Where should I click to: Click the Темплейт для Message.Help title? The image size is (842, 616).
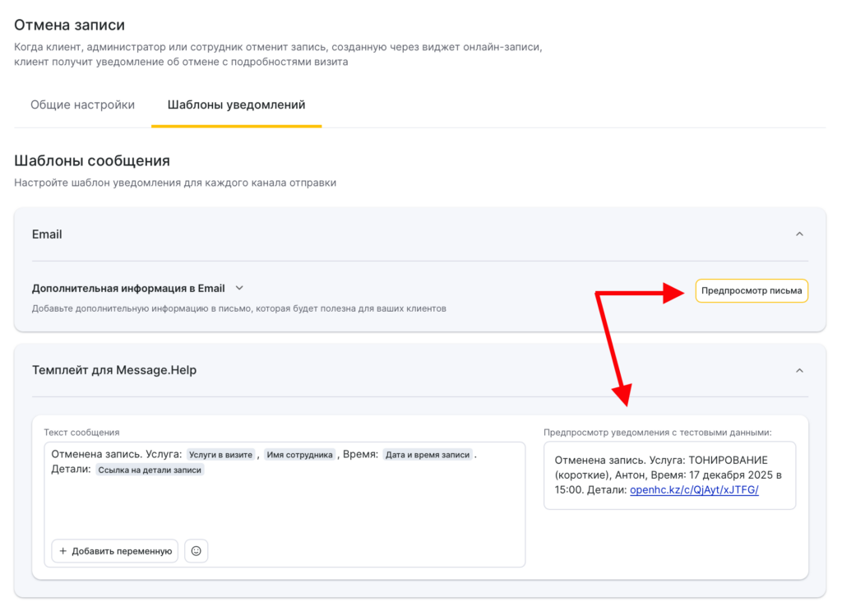[114, 371]
